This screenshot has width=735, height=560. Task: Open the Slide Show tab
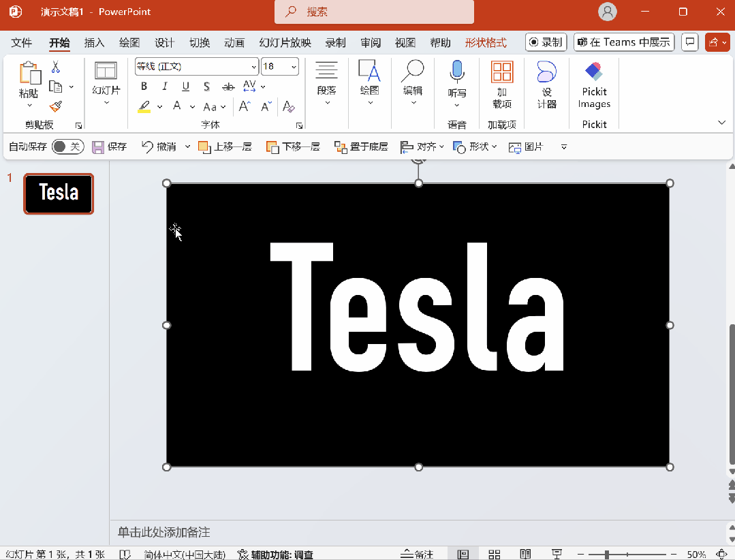pos(285,43)
